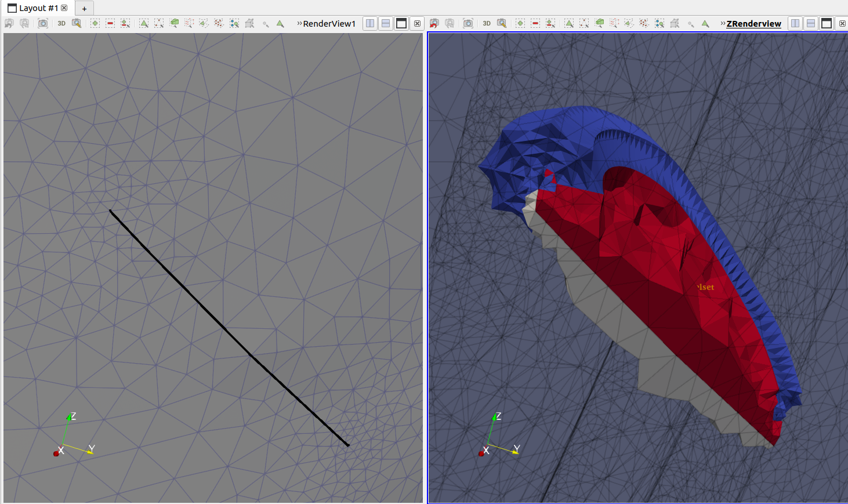Select cells through frustum in ZRenderview
848x504 pixels.
click(x=599, y=23)
